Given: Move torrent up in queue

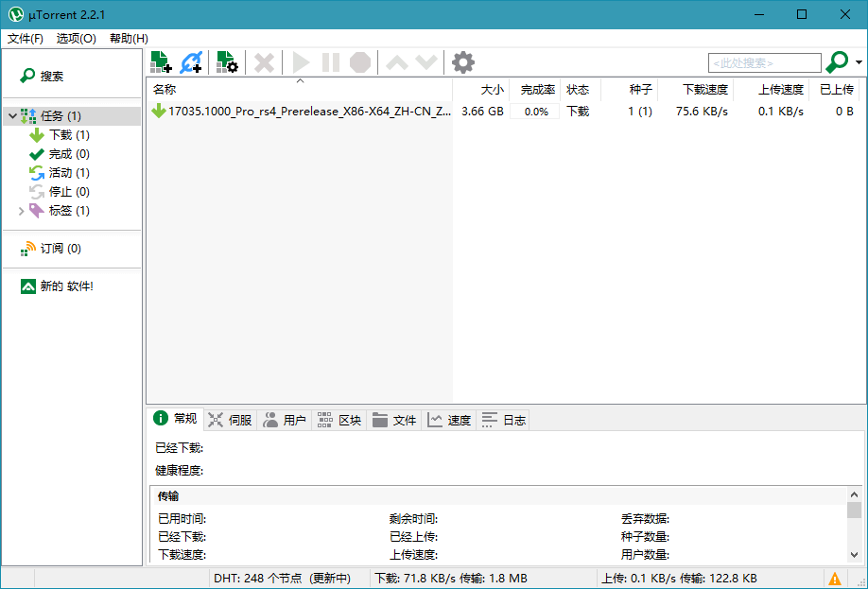Looking at the screenshot, I should point(397,62).
